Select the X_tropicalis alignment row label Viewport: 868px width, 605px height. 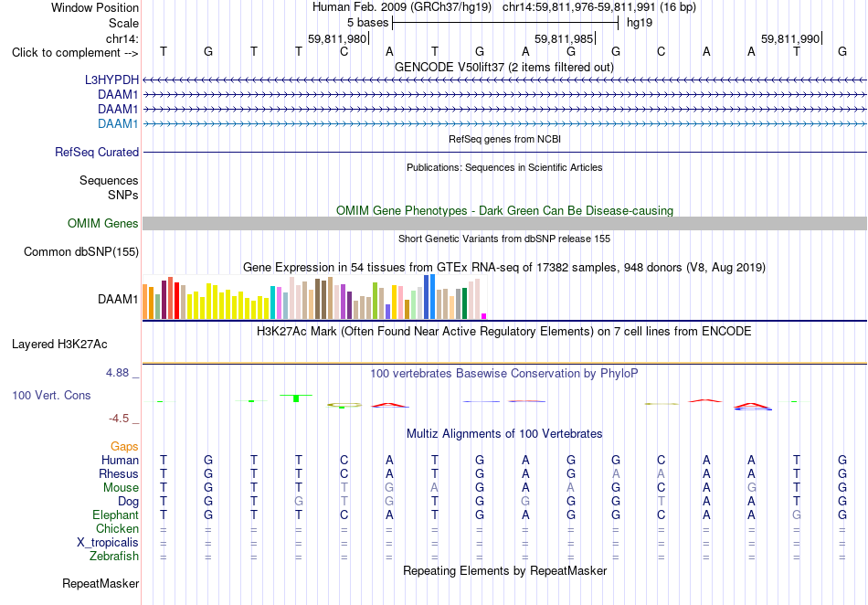coord(108,543)
